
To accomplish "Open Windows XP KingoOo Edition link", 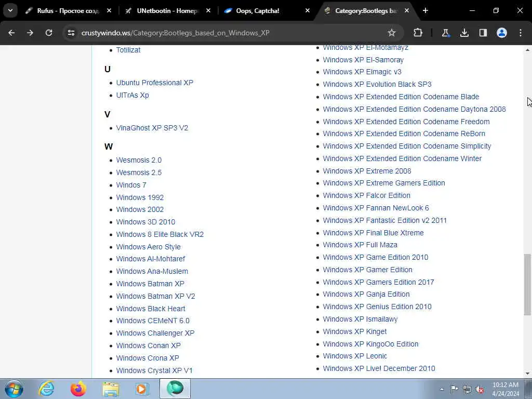I will point(370,344).
